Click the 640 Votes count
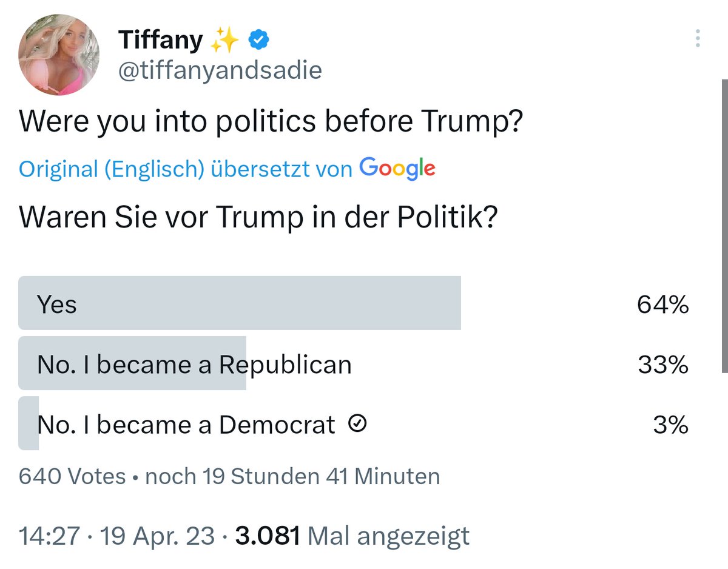This screenshot has height=569, width=728. [x=72, y=476]
